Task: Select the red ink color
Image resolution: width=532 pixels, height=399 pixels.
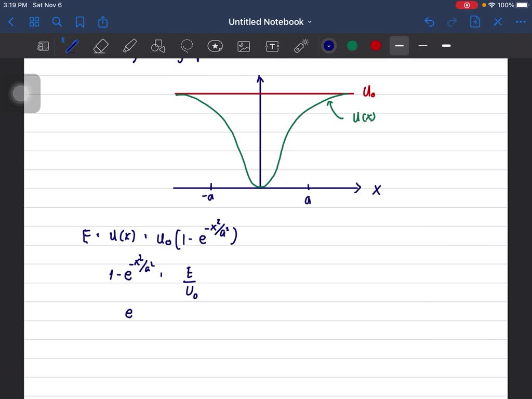Action: [375, 46]
